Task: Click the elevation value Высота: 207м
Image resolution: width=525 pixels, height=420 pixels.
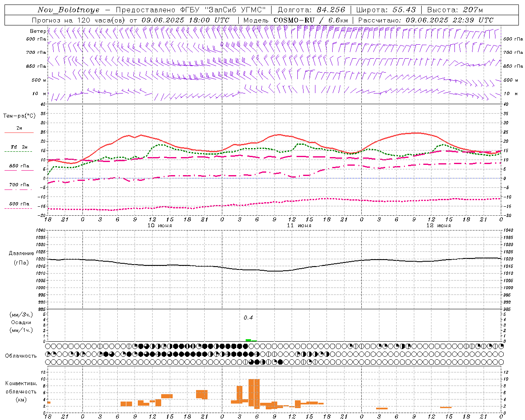Action: 455,10
